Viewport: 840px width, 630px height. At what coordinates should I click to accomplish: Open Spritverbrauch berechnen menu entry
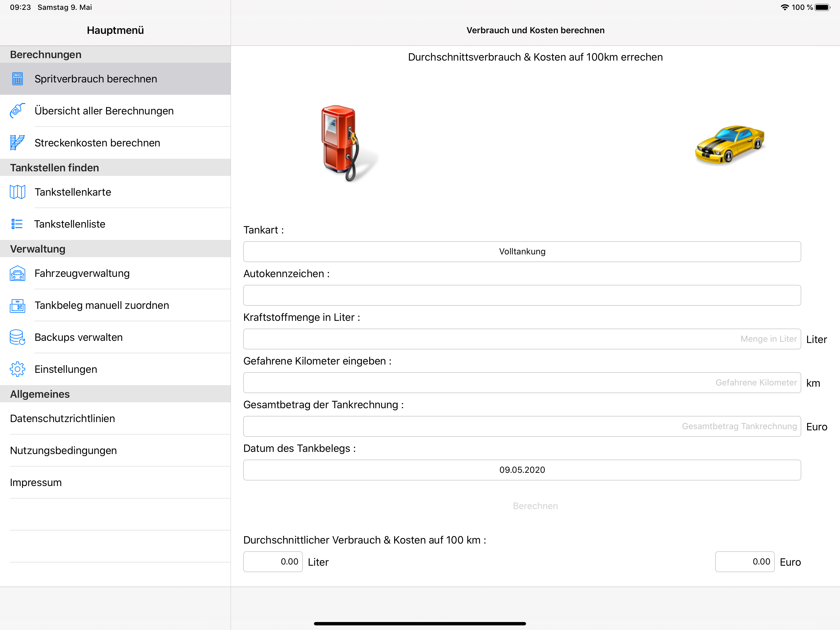pyautogui.click(x=115, y=79)
